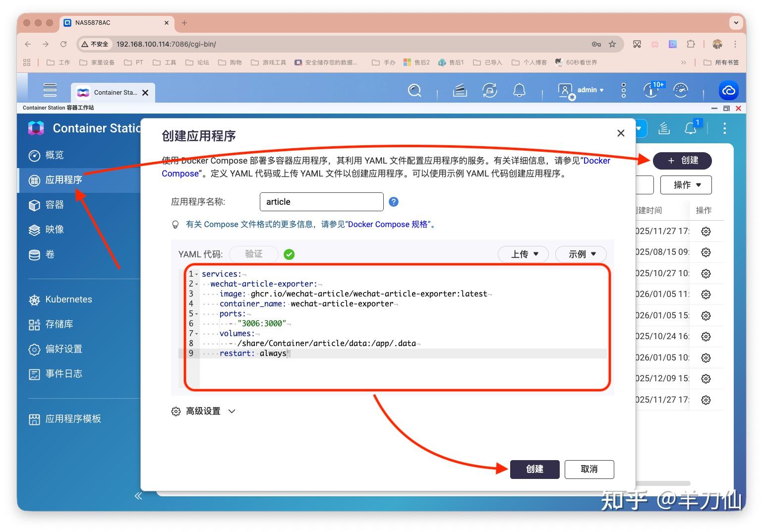The image size is (763, 532).
Task: Click the application name field containing article
Action: click(321, 202)
